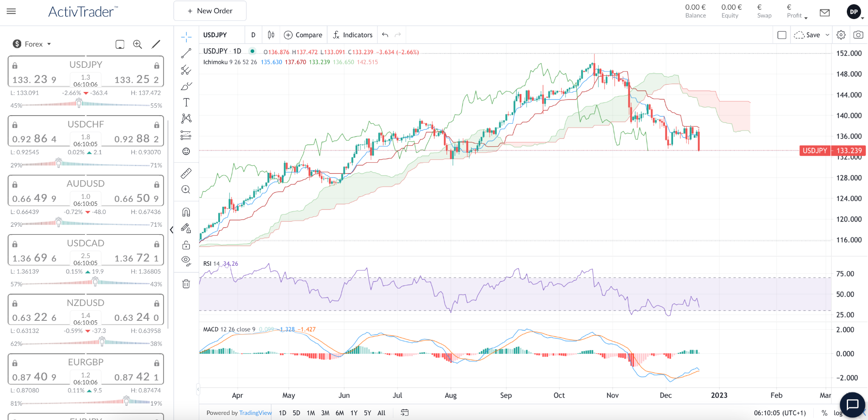This screenshot has width=868, height=420.
Task: Open the D timeframe interval dropdown
Action: coord(253,35)
